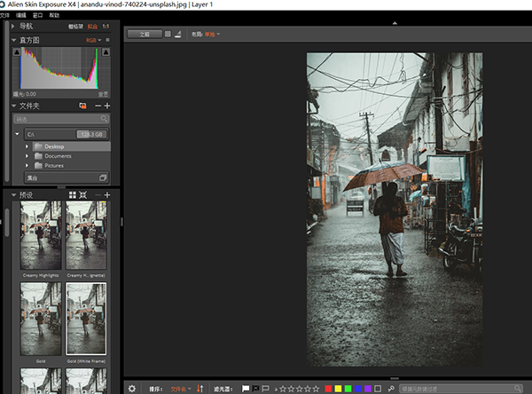Click the white pick flag filter

point(246,388)
